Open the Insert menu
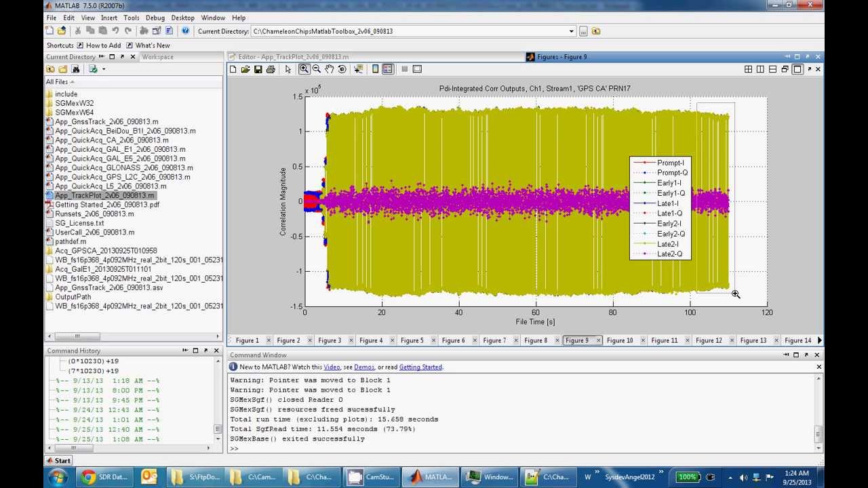This screenshot has width=868, height=488. [x=109, y=18]
